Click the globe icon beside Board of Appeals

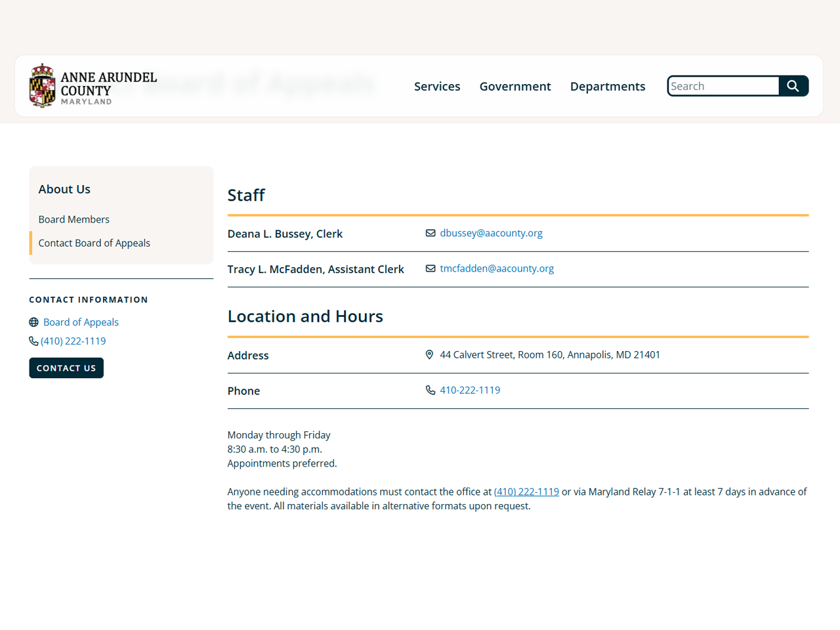coord(33,322)
